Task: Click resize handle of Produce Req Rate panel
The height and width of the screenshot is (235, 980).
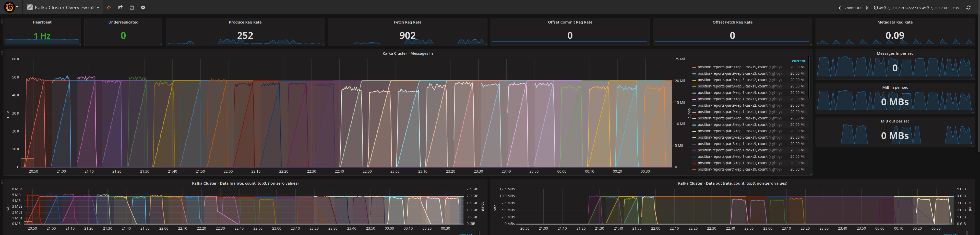Action: point(323,44)
